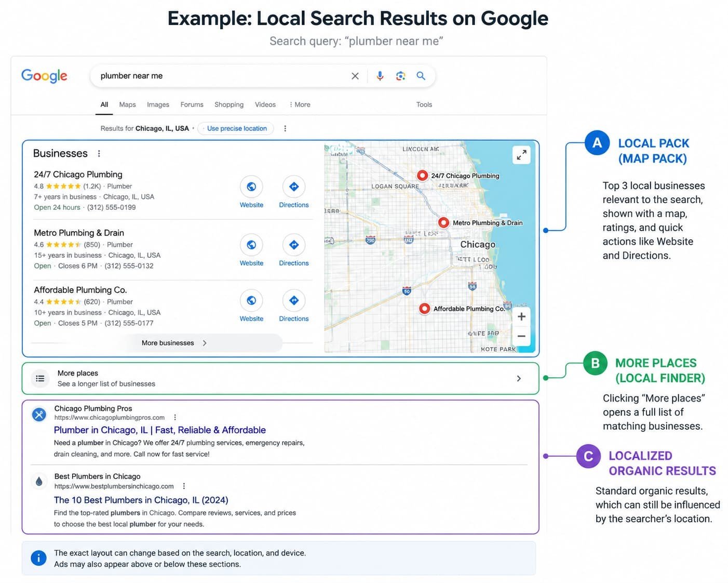This screenshot has height=583, width=728.
Task: Open Google Lens image search icon
Action: point(400,76)
